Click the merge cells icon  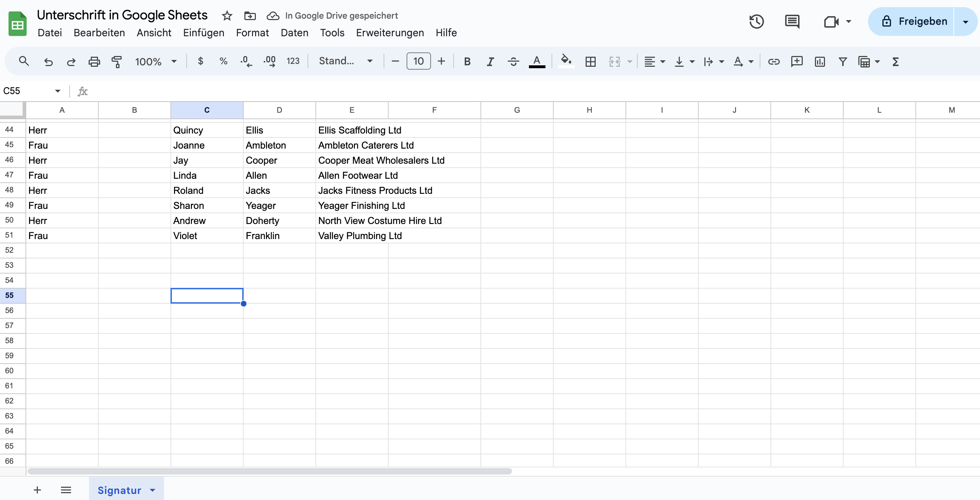614,61
